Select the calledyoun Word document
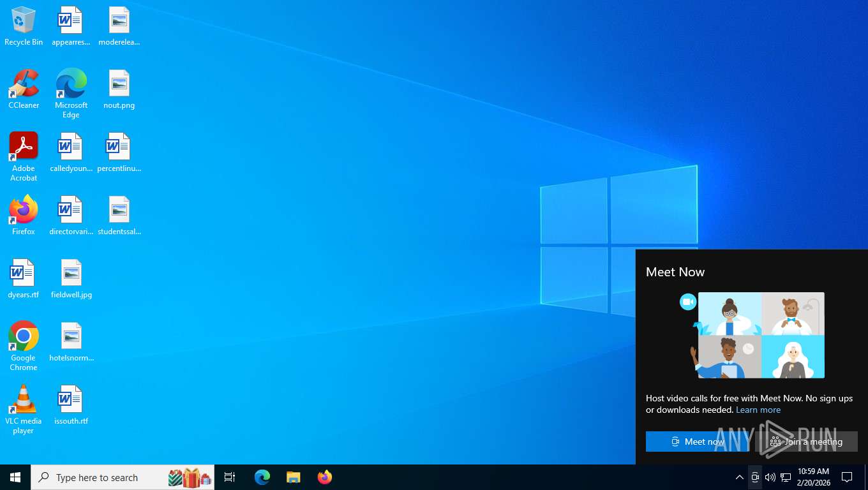 71,152
